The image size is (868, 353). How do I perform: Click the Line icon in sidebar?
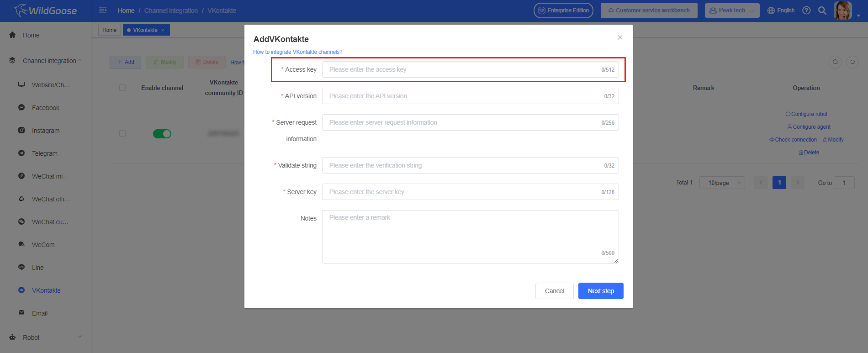point(21,267)
